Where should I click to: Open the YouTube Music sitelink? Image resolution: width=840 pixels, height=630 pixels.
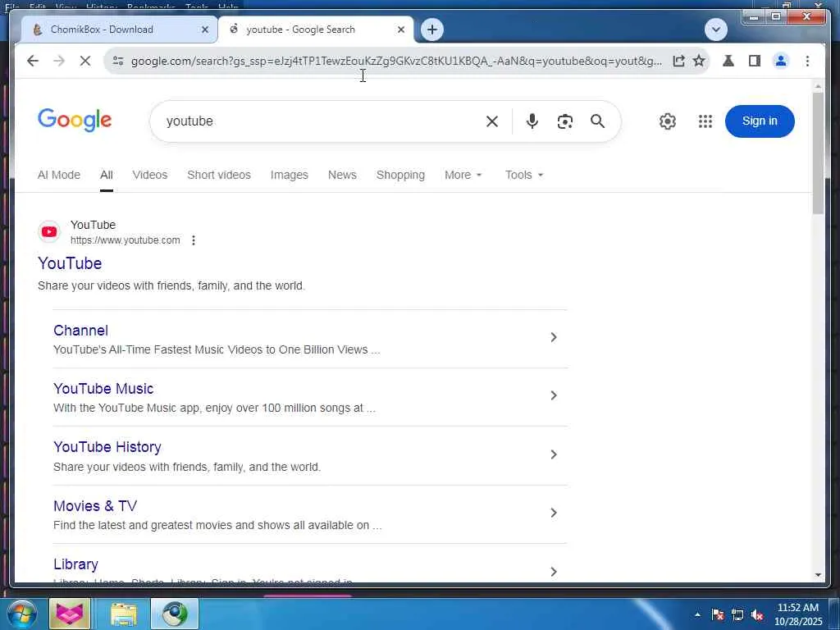[x=103, y=389]
